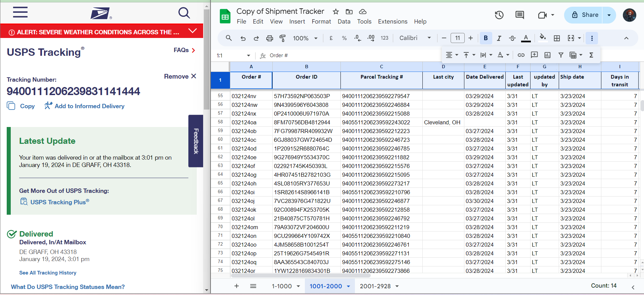Toggle the three-dot more toolbar options
The width and height of the screenshot is (644, 295).
(592, 38)
